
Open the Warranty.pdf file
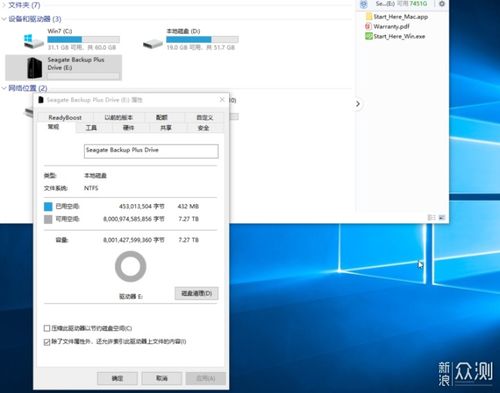[387, 26]
